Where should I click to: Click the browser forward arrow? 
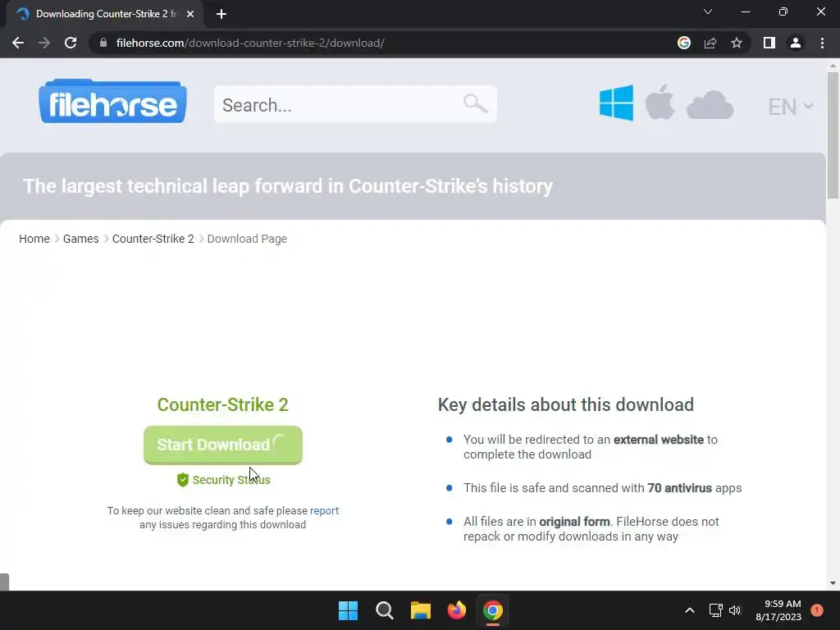click(x=44, y=43)
